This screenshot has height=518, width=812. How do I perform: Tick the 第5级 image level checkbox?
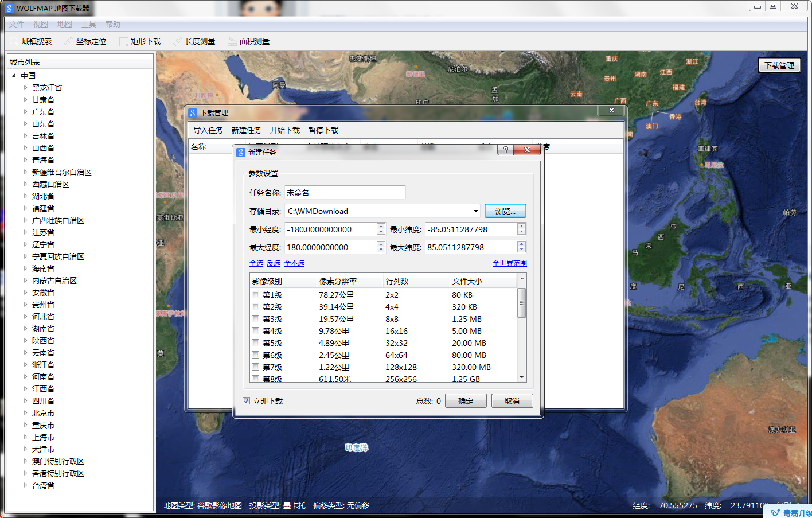(x=256, y=343)
